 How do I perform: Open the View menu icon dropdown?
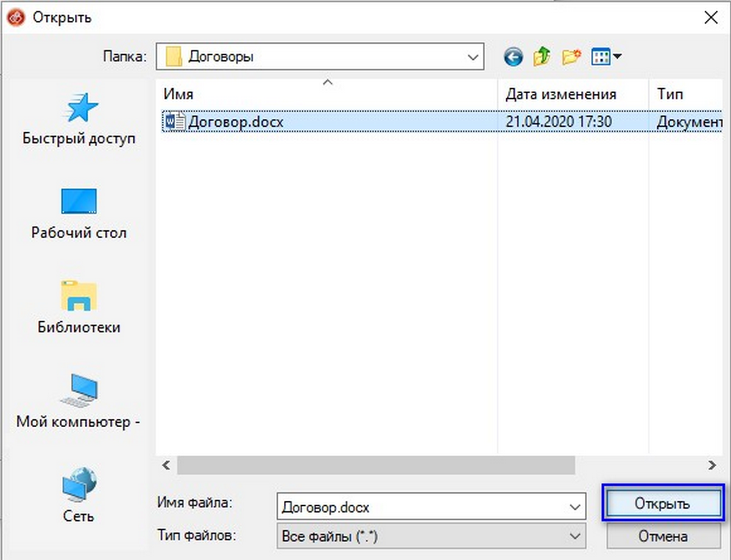point(607,58)
